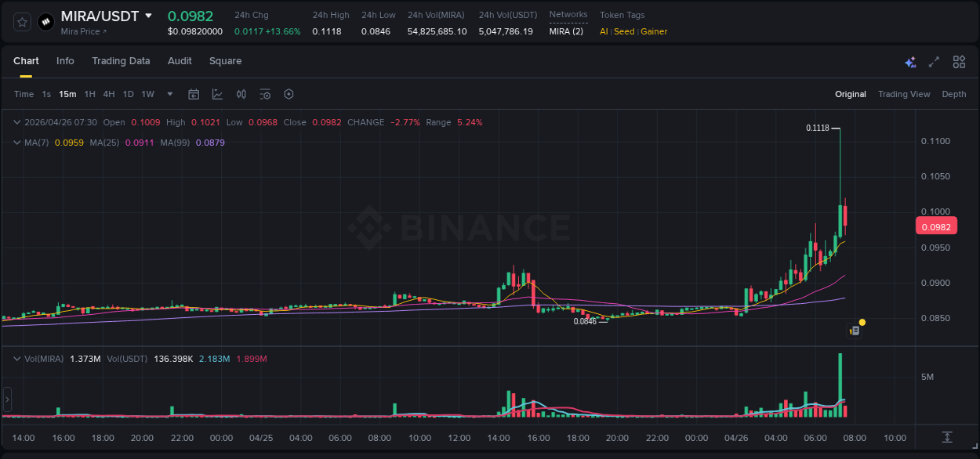
Task: Collapse the OHLC info row chevron
Action: (x=16, y=122)
